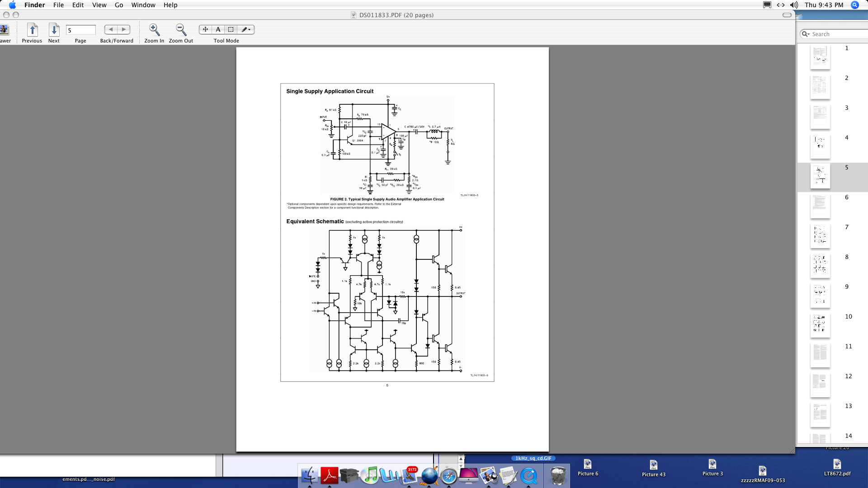Viewport: 868px width, 488px height.
Task: Select page 2 thumbnail in the drawer
Action: click(x=820, y=87)
